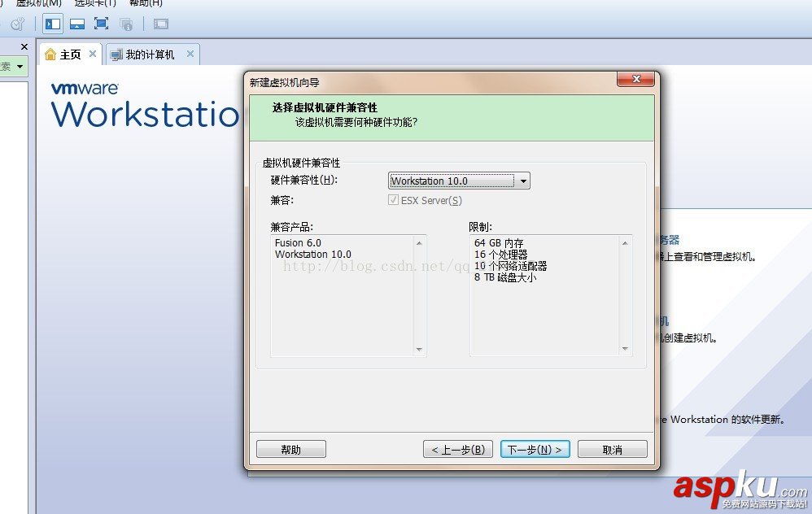Close the library side panel

[x=24, y=46]
